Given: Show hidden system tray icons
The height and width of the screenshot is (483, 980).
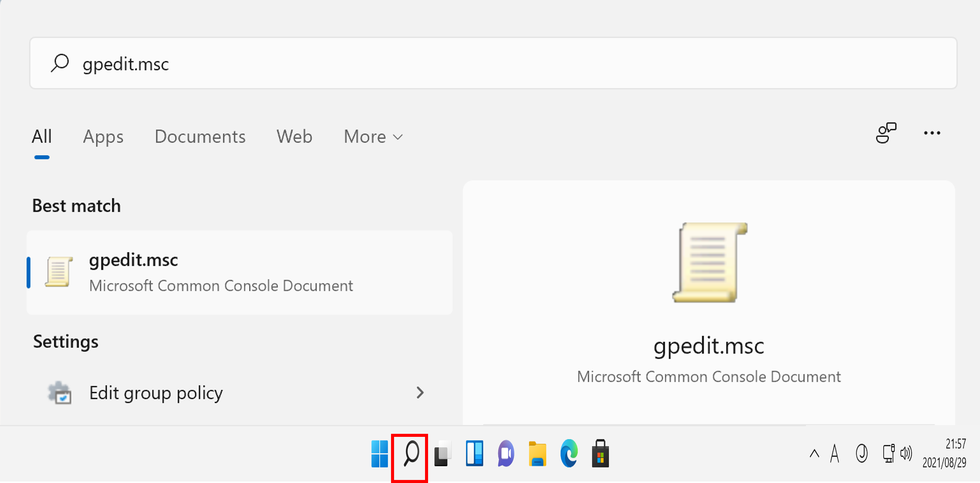Looking at the screenshot, I should [x=814, y=453].
